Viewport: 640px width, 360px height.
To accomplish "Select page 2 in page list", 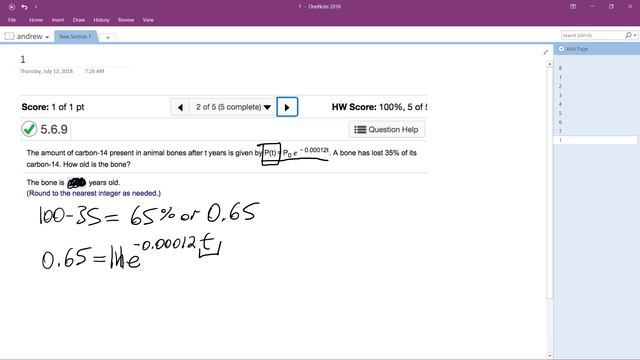I will pos(560,86).
